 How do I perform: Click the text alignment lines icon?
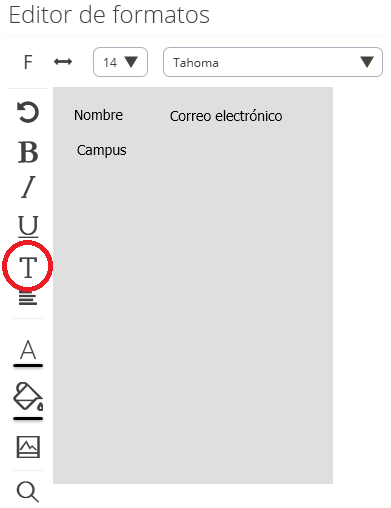pyautogui.click(x=28, y=298)
